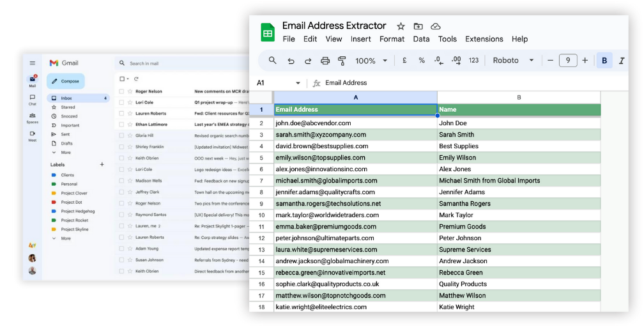The image size is (644, 327).
Task: Open the Help menu in Sheets
Action: click(519, 39)
